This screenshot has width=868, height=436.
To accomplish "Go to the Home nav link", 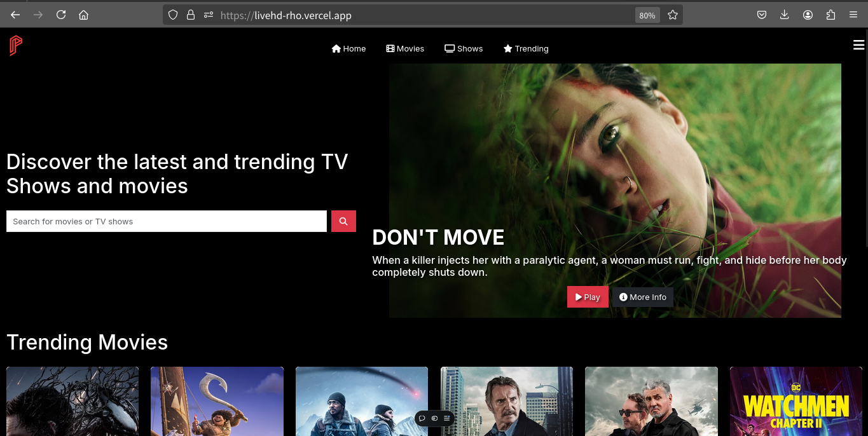I will pos(348,49).
